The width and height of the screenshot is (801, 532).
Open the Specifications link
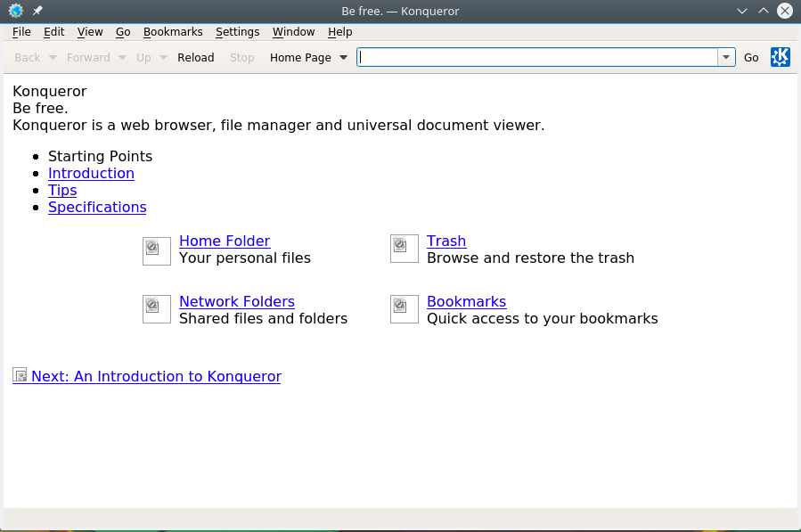click(97, 207)
